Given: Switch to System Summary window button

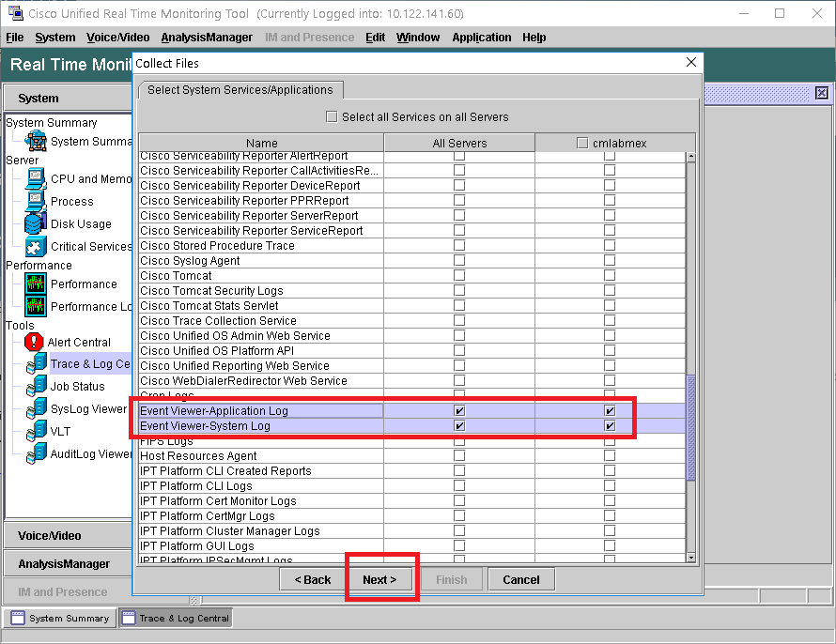Looking at the screenshot, I should pyautogui.click(x=60, y=618).
